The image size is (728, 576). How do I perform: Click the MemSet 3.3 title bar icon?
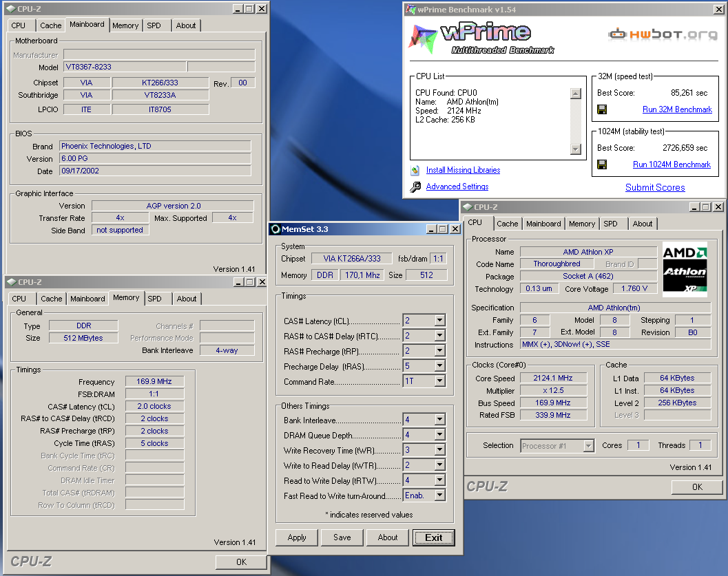click(275, 229)
